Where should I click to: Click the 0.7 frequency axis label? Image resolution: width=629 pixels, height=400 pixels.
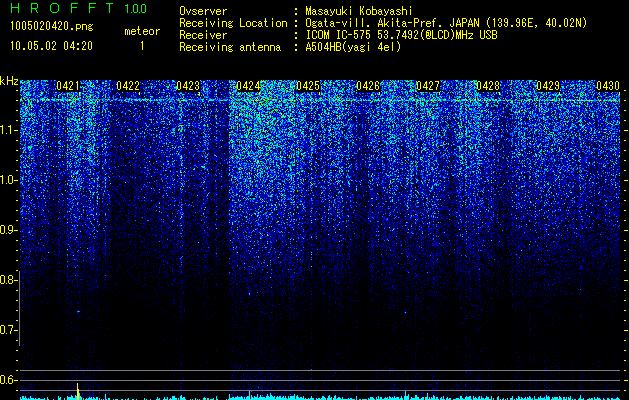8,330
